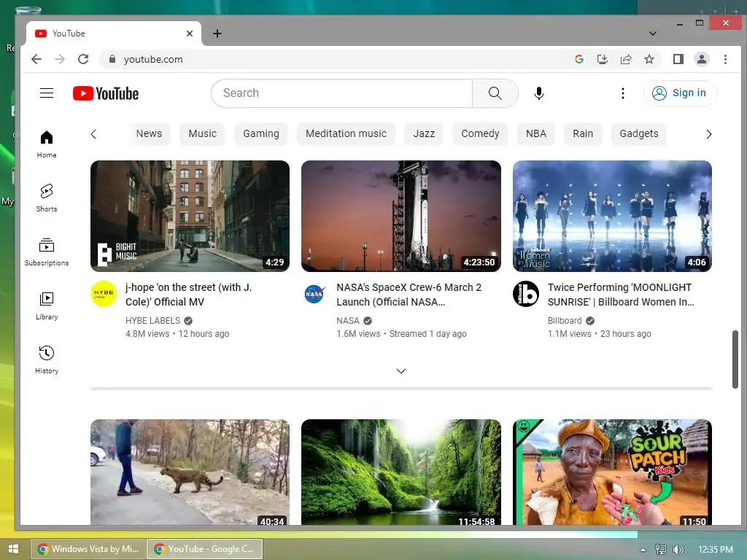Image resolution: width=747 pixels, height=560 pixels.
Task: Open green waterfall forest thumbnail
Action: pyautogui.click(x=401, y=472)
